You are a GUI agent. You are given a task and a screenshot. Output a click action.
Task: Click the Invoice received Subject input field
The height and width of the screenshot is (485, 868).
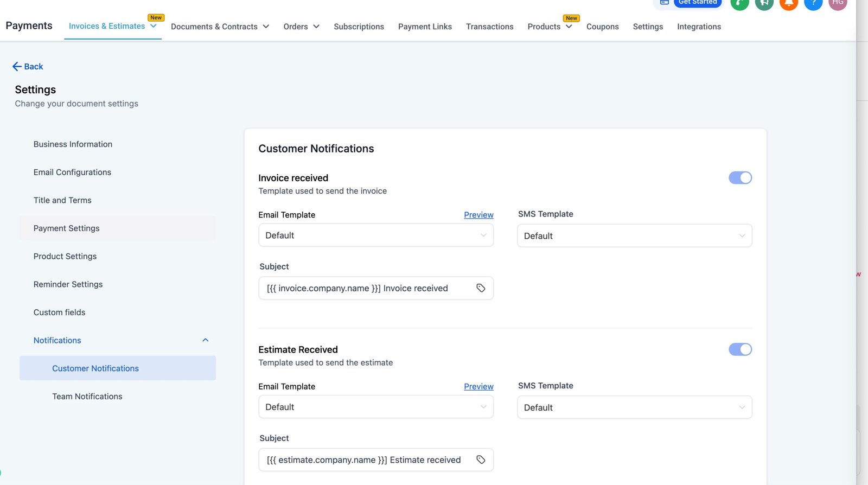coord(363,288)
